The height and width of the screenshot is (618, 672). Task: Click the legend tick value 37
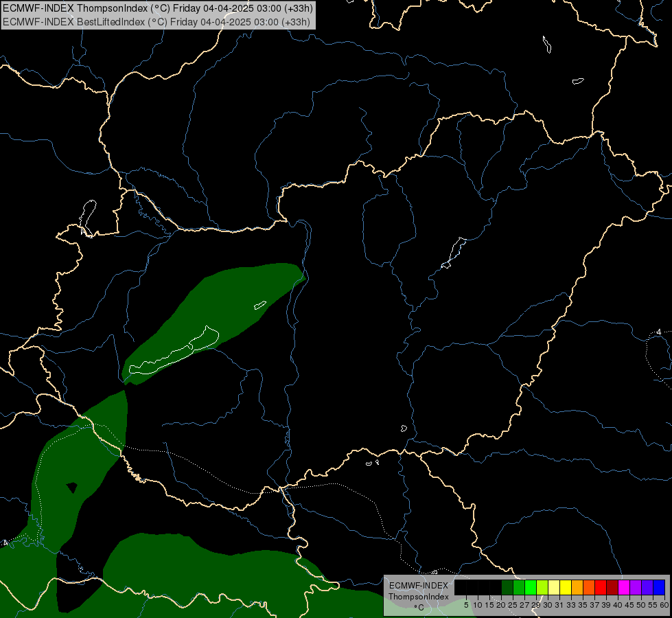coord(594,605)
